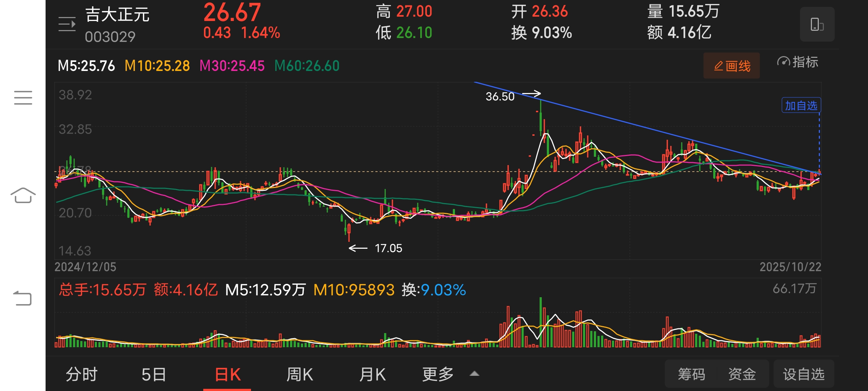Select the 分时 time-sharing tab
Screen dimensions: 868x391
pyautogui.click(x=82, y=374)
